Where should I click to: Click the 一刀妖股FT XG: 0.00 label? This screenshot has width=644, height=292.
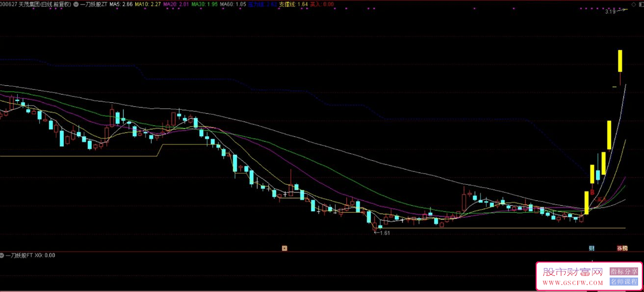(x=30, y=255)
